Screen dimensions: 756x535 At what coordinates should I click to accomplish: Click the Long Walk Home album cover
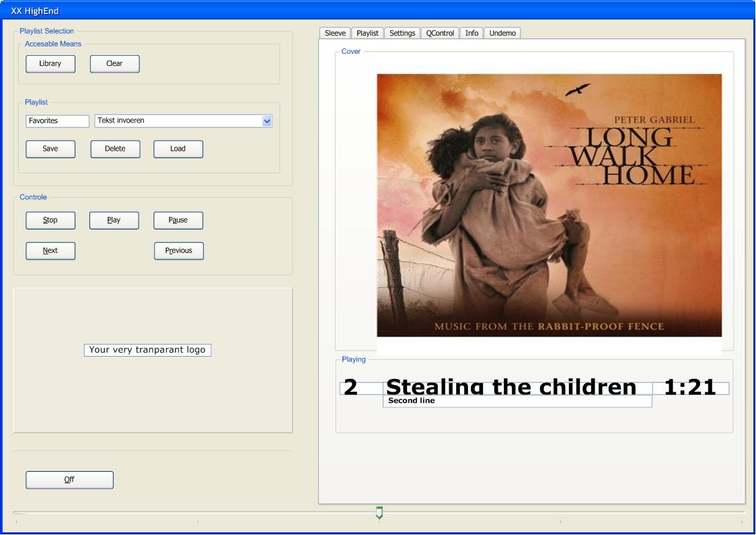[549, 205]
